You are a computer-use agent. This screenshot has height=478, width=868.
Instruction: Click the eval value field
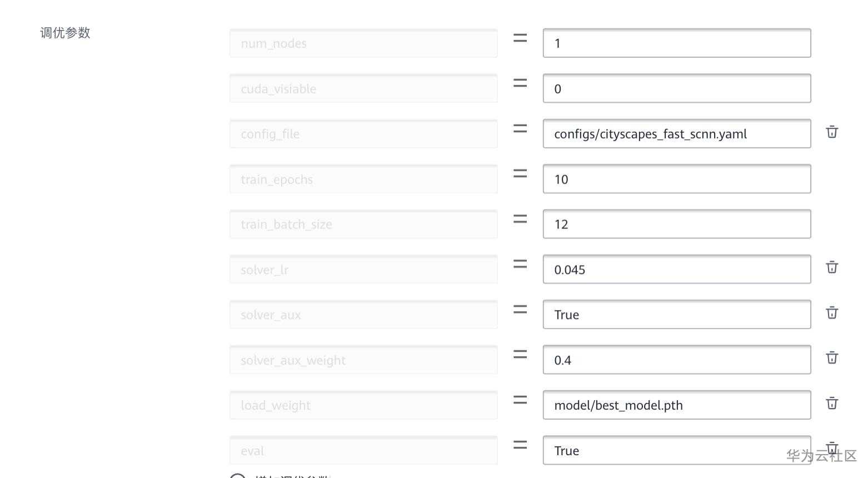tap(676, 451)
